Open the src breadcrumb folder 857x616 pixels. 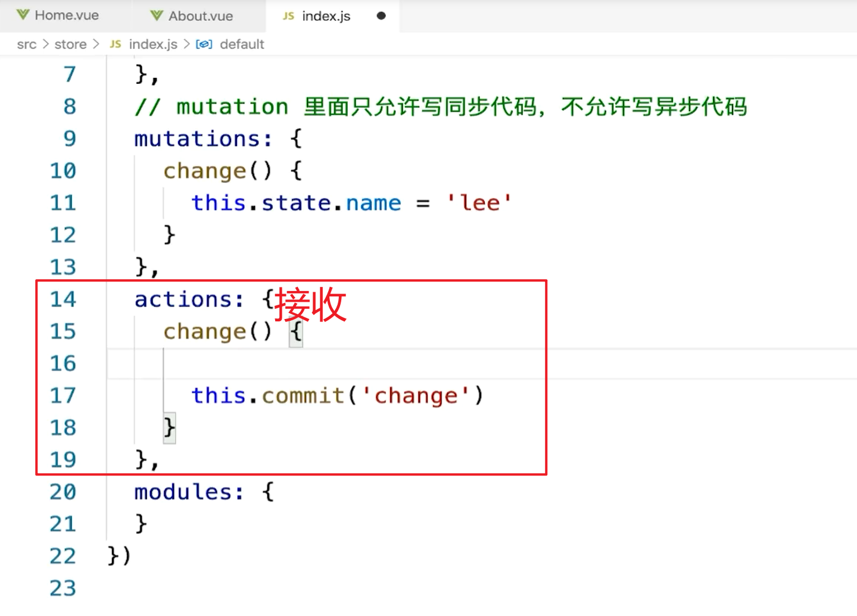click(27, 44)
